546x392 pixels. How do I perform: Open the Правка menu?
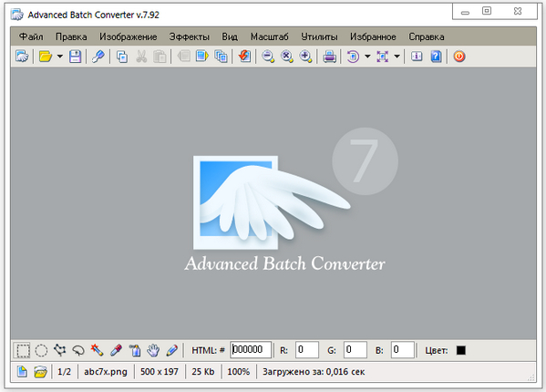point(71,36)
